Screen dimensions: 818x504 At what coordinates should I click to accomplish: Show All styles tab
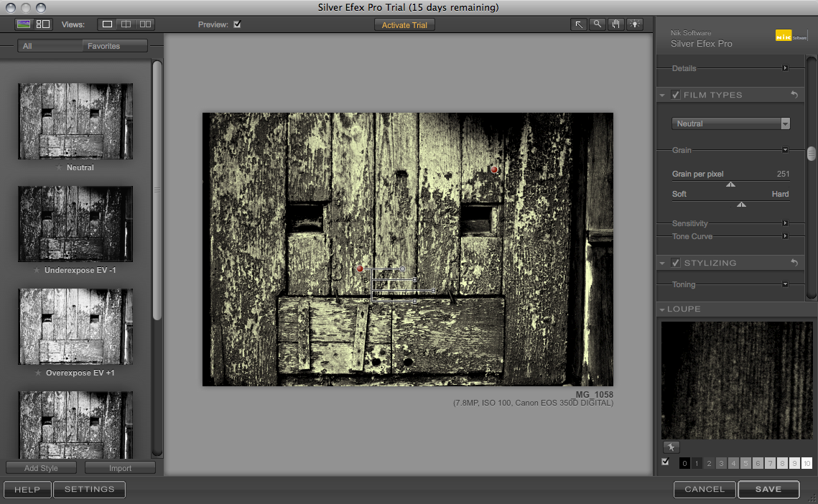pyautogui.click(x=50, y=46)
